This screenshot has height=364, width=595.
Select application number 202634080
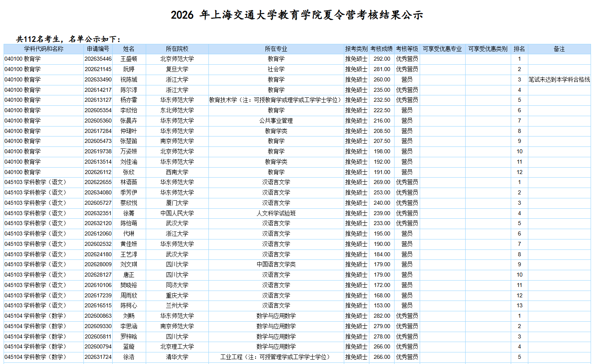click(98, 192)
